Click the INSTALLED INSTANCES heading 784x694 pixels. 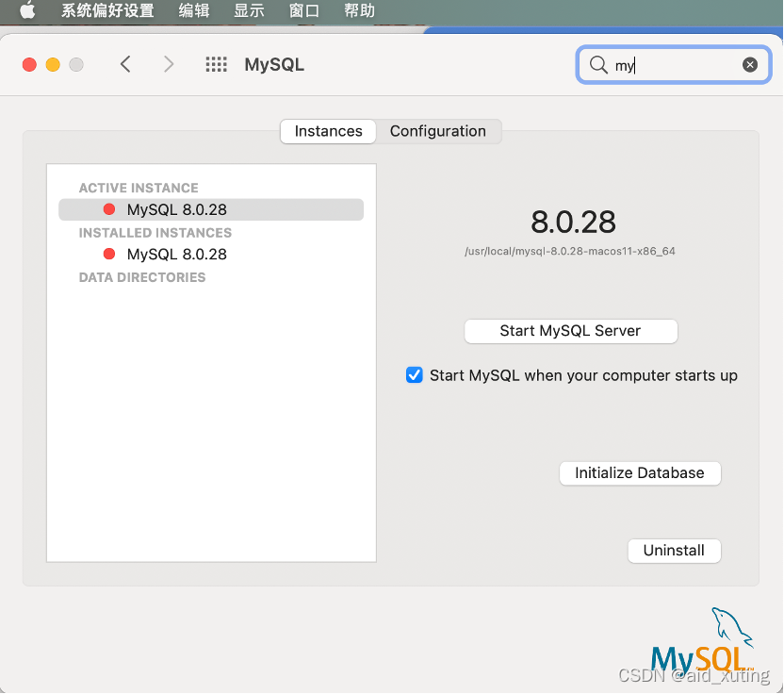[x=155, y=233]
